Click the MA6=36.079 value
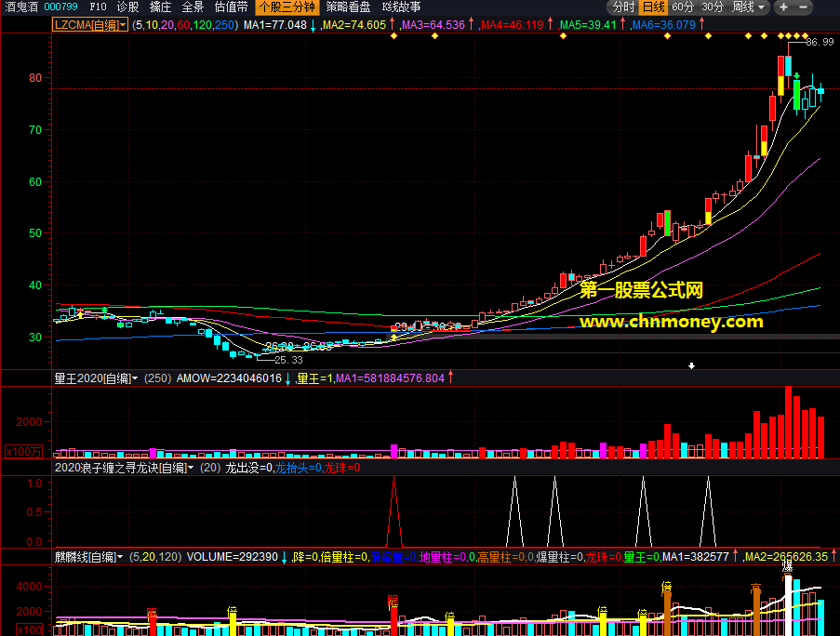 click(663, 24)
